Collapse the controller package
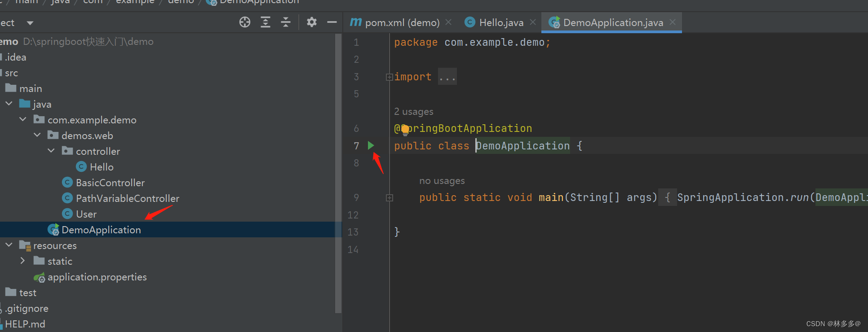 coord(51,151)
